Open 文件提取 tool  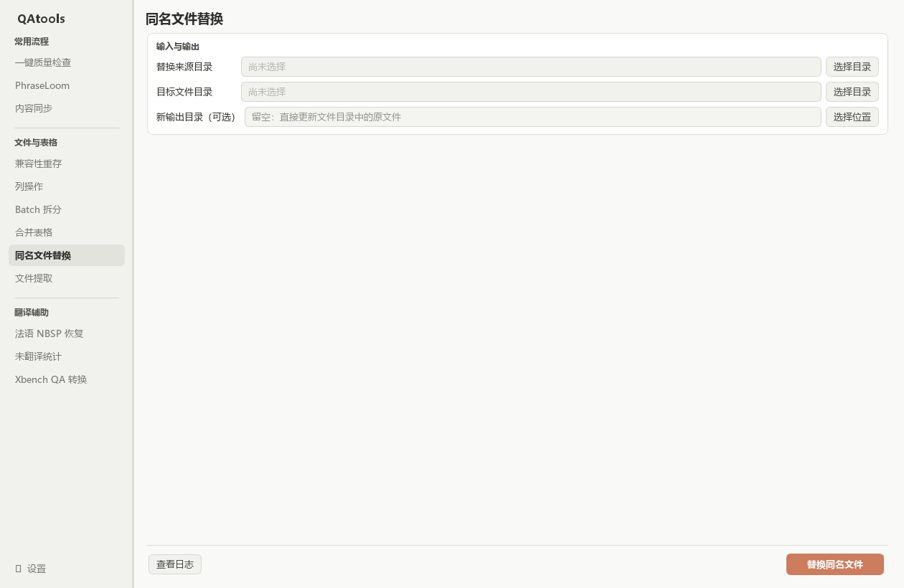coord(67,278)
